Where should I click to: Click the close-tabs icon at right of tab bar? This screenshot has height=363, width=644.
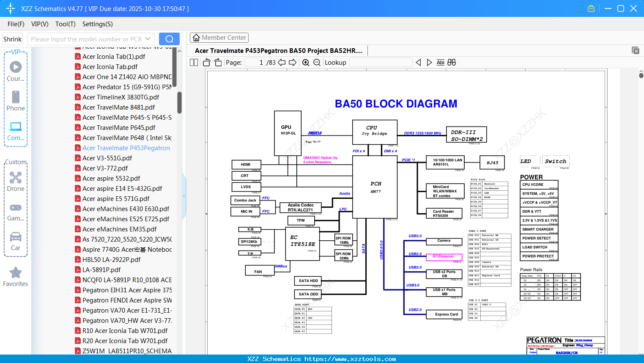(636, 50)
